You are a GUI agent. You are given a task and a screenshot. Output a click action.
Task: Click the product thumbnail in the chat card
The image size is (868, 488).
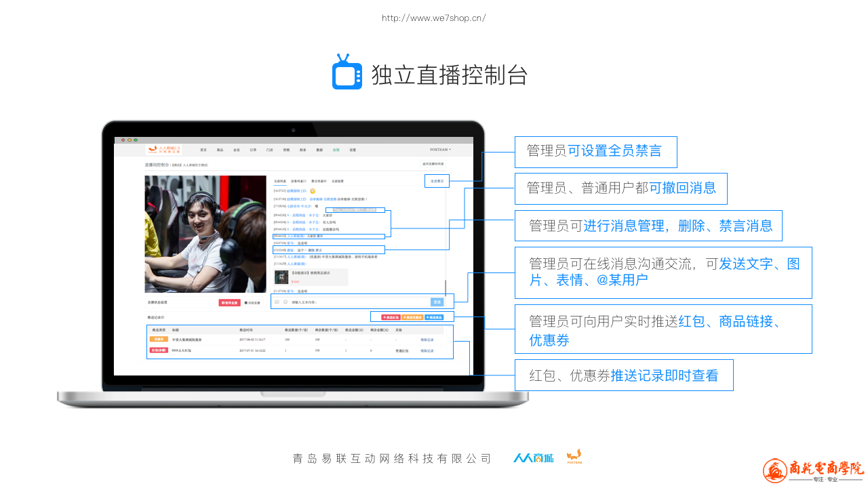pyautogui.click(x=281, y=277)
